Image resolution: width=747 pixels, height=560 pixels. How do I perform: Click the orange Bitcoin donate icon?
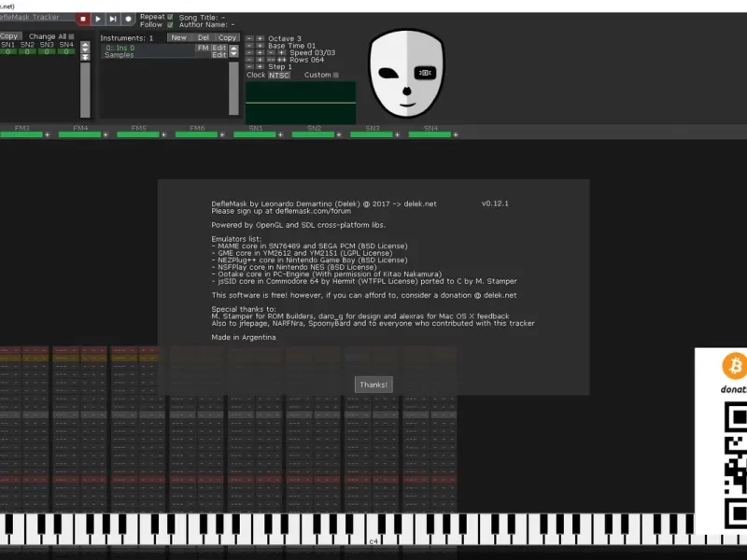click(x=735, y=366)
